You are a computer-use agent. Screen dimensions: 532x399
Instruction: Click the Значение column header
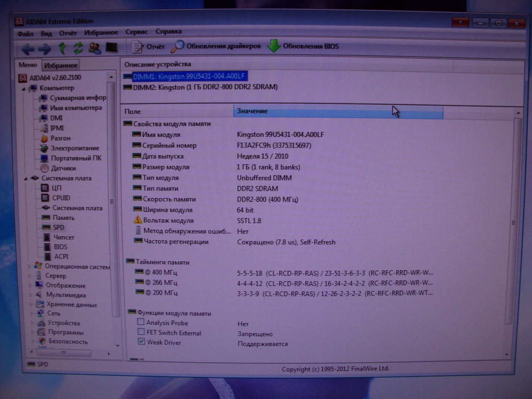point(338,111)
